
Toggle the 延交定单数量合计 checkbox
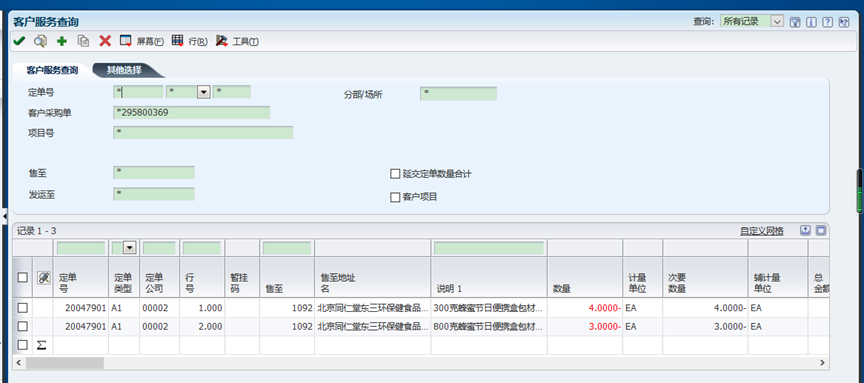pyautogui.click(x=395, y=174)
